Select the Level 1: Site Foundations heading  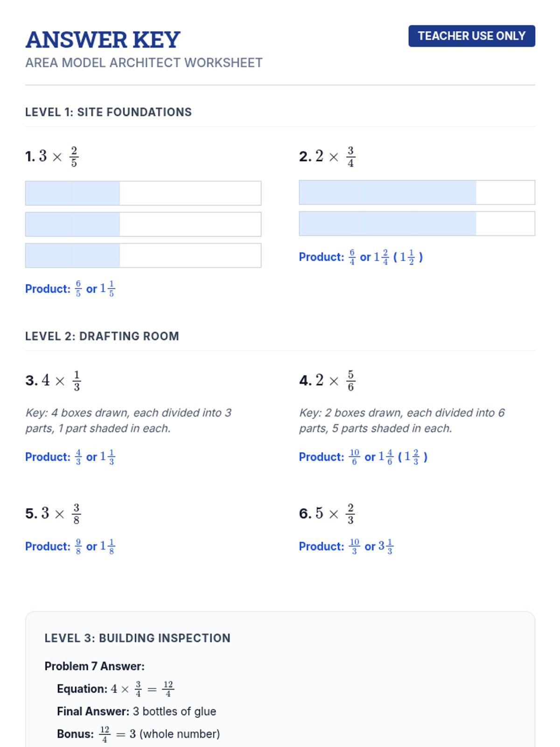(108, 112)
